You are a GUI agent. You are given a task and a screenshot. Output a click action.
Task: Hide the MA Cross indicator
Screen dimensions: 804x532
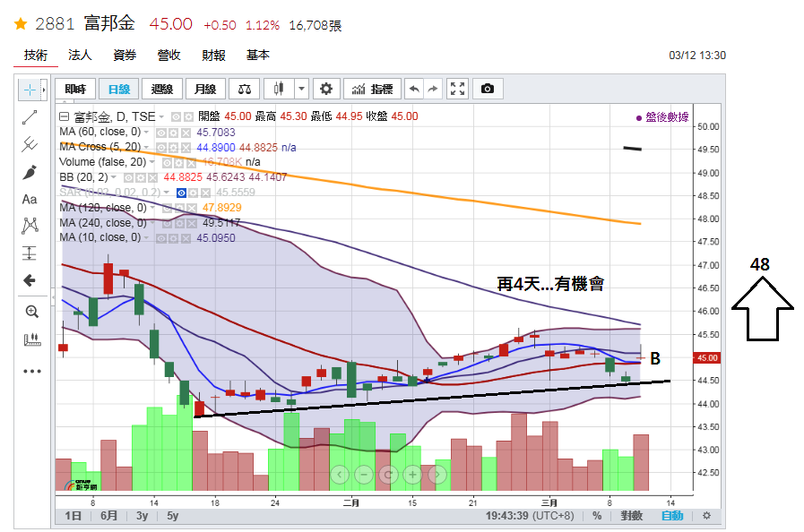coord(161,148)
